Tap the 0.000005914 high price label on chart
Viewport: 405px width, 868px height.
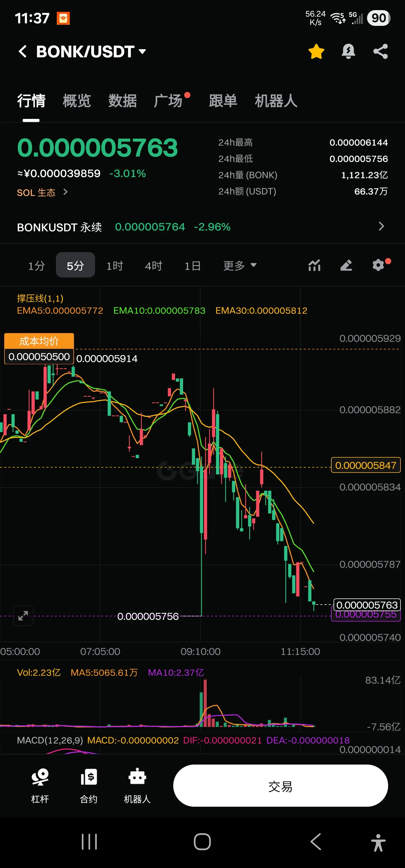[x=107, y=358]
